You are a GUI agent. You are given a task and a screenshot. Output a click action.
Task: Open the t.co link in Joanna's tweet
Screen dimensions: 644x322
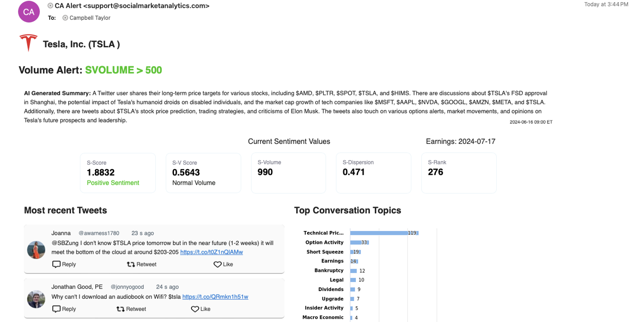pyautogui.click(x=211, y=252)
